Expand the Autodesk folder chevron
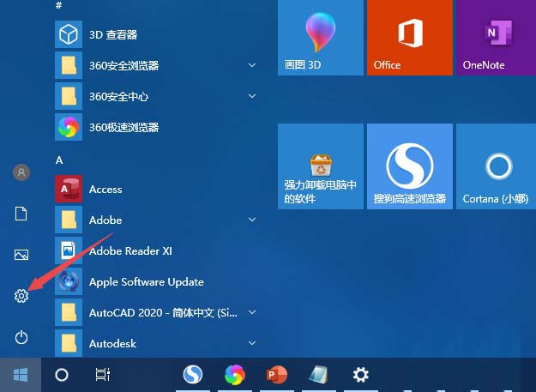 point(252,343)
